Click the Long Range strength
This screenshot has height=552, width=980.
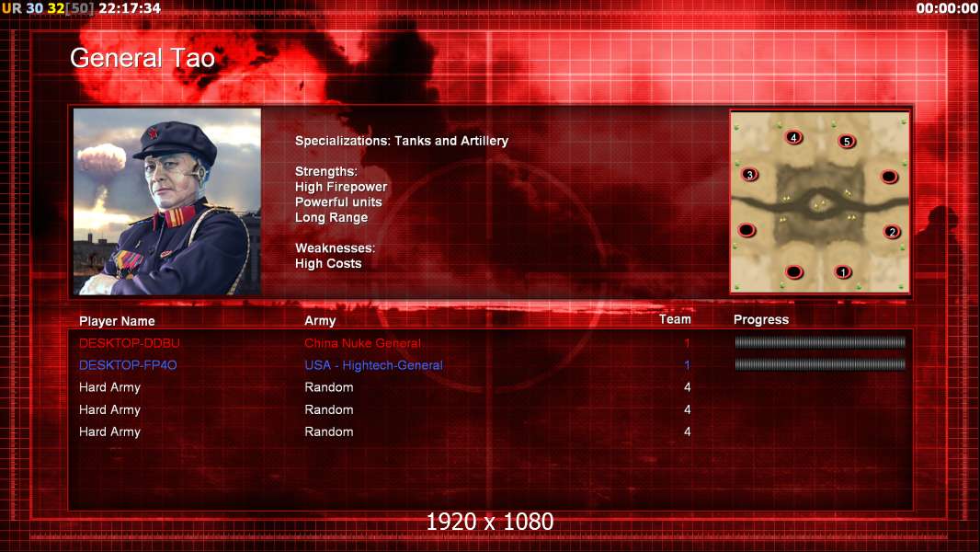[x=331, y=217]
